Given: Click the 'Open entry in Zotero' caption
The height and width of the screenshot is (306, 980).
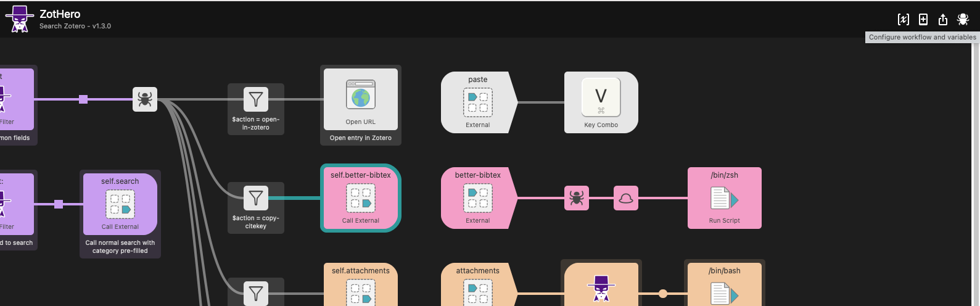Looking at the screenshot, I should click(x=361, y=138).
